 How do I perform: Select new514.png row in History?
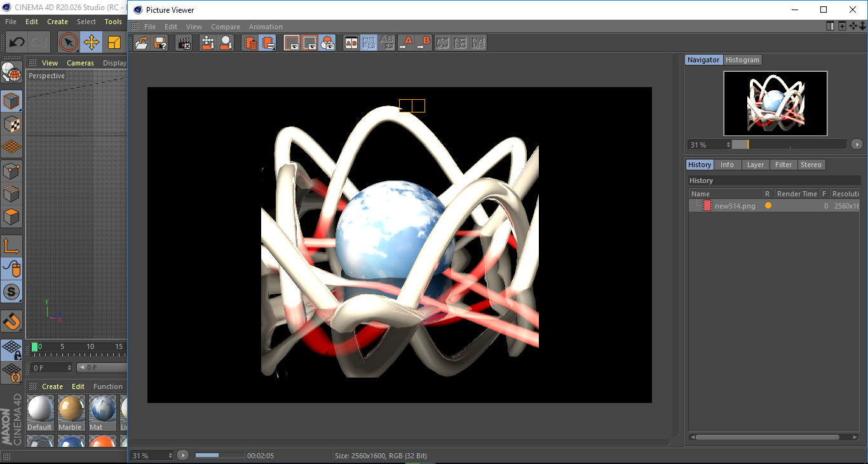tap(774, 206)
